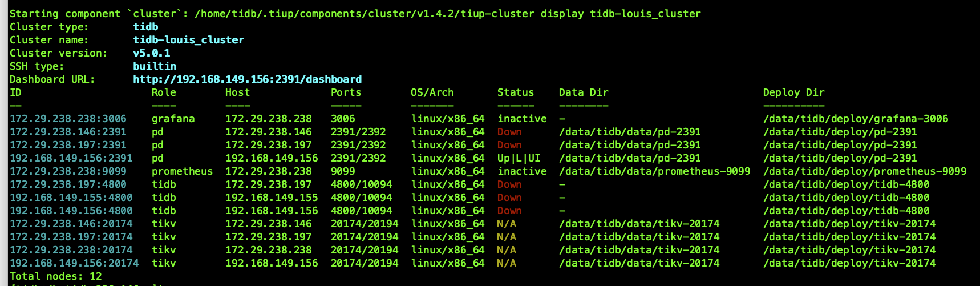The height and width of the screenshot is (286, 980).
Task: Click the Data Dir column header
Action: point(584,92)
